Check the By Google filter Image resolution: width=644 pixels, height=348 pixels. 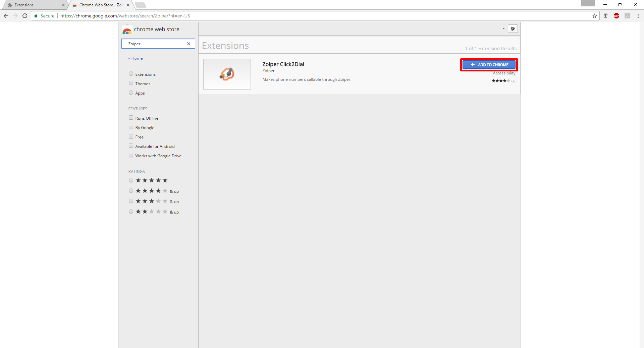tap(131, 127)
